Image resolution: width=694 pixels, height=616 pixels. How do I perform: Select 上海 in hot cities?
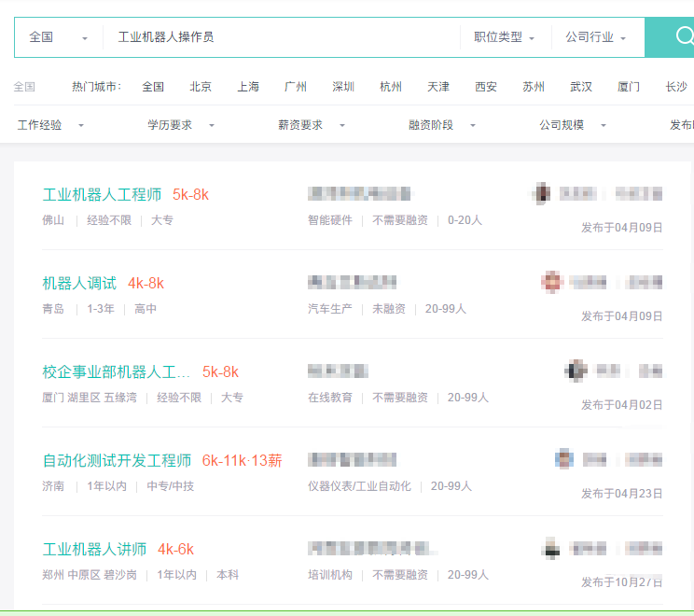pyautogui.click(x=248, y=87)
